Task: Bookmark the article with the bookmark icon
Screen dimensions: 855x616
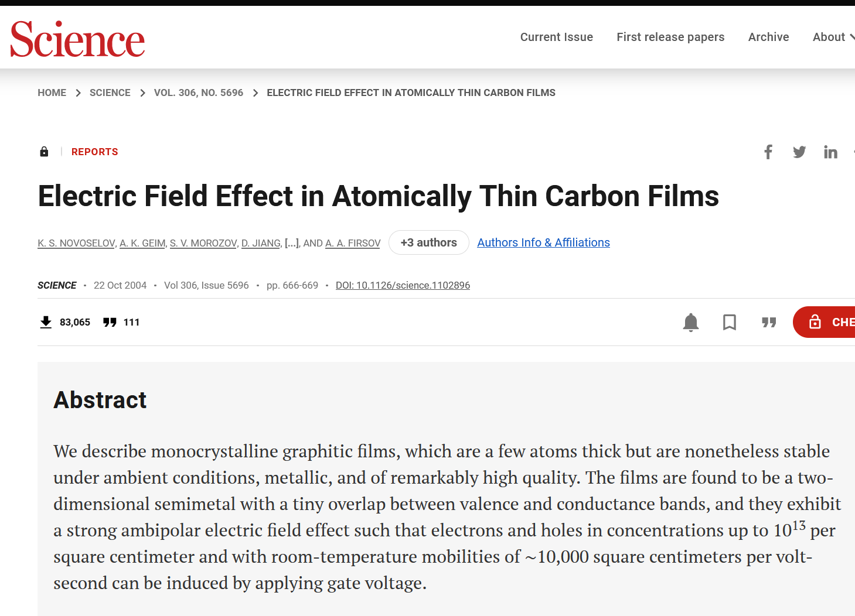Action: 729,322
